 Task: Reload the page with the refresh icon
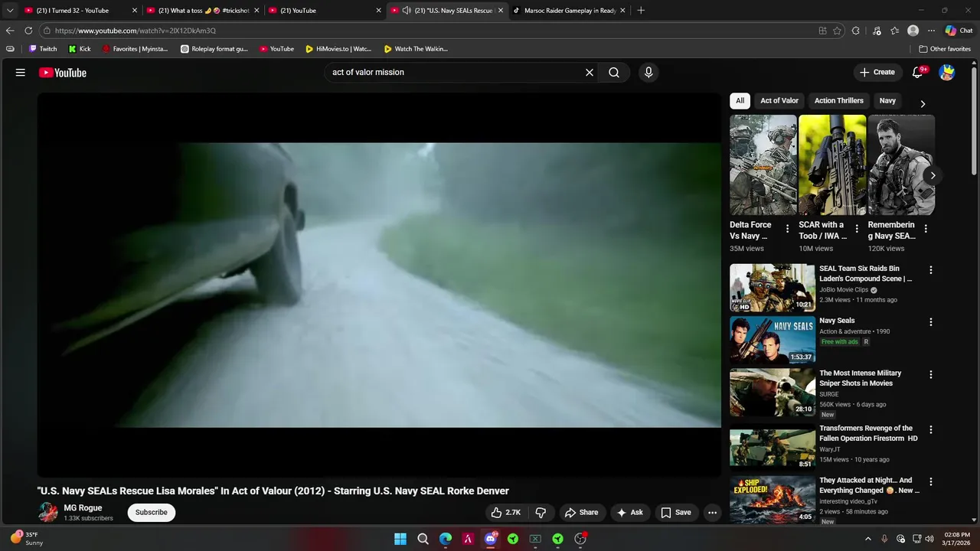[x=28, y=31]
